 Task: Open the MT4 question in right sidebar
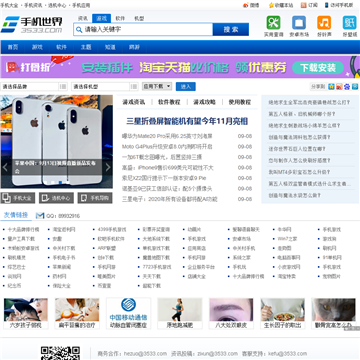299,172
